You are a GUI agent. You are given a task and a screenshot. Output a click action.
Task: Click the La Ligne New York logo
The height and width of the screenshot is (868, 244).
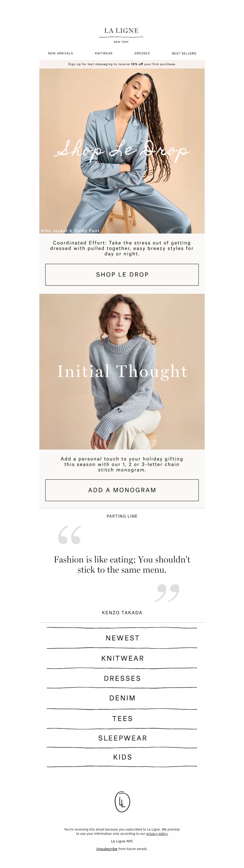[121, 35]
